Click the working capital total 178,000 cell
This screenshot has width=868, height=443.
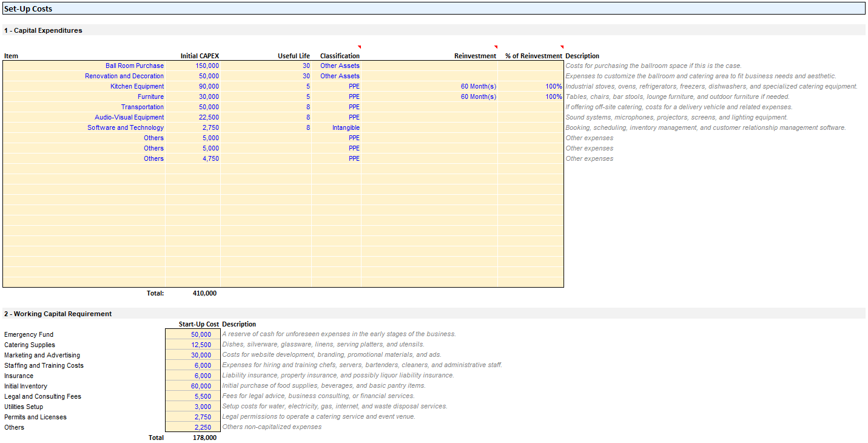[204, 438]
